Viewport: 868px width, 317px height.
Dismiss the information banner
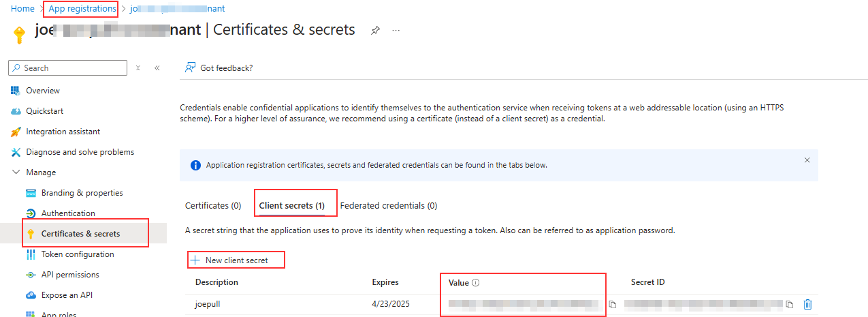coord(807,160)
